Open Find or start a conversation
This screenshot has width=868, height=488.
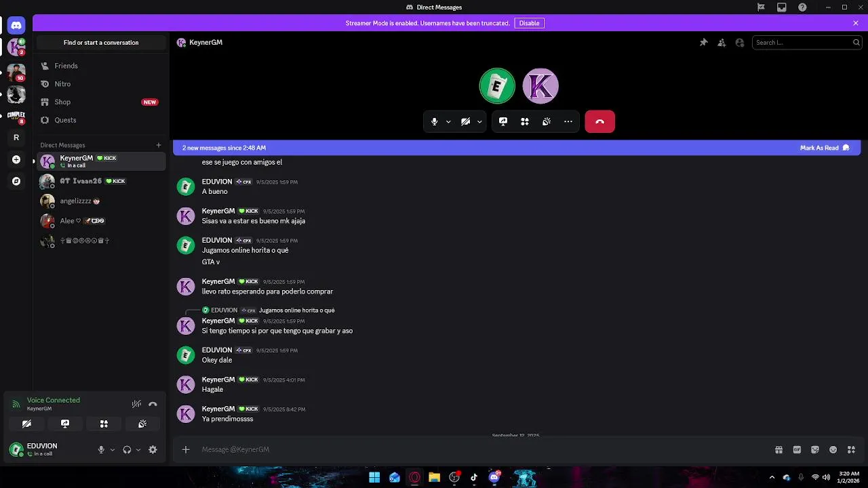(101, 42)
